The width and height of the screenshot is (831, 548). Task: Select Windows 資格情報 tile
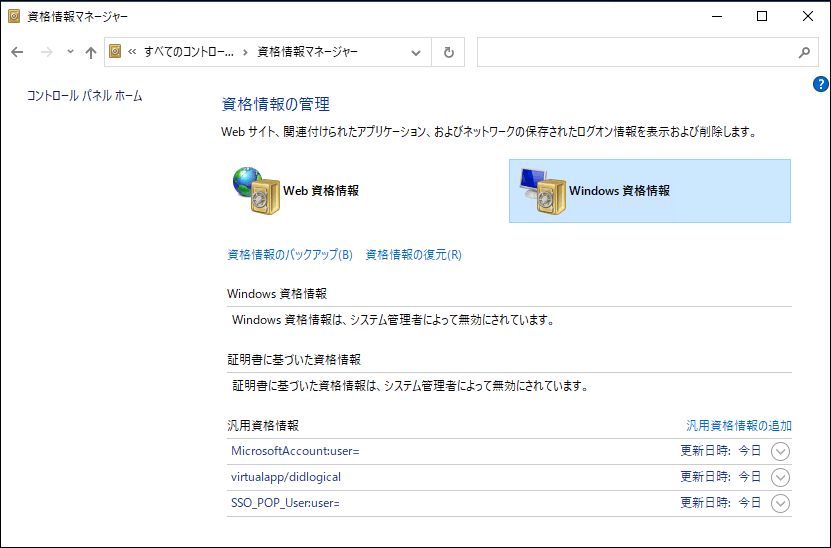pyautogui.click(x=650, y=191)
